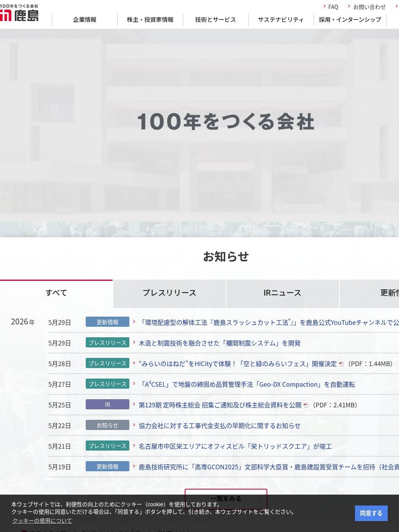Click the 一覧をみる button
The width and height of the screenshot is (399, 532).
pyautogui.click(x=226, y=499)
